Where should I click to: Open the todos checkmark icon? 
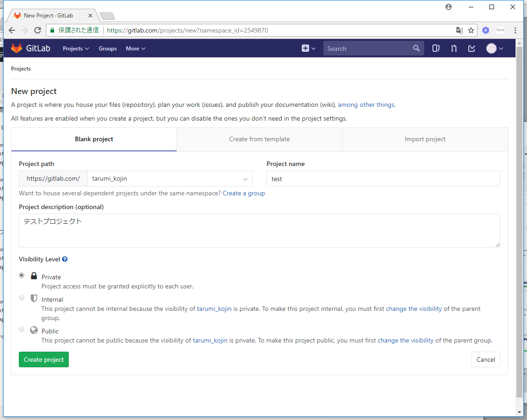click(472, 48)
